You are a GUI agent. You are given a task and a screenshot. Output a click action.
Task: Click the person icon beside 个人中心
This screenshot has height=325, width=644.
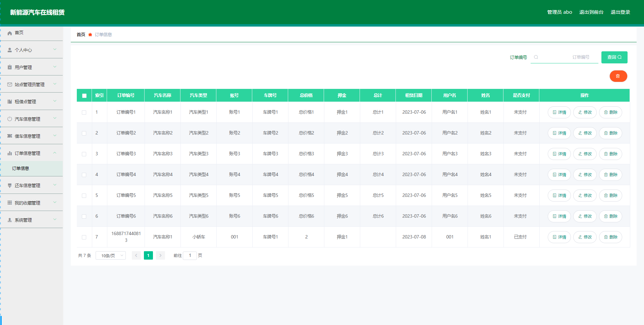10,50
